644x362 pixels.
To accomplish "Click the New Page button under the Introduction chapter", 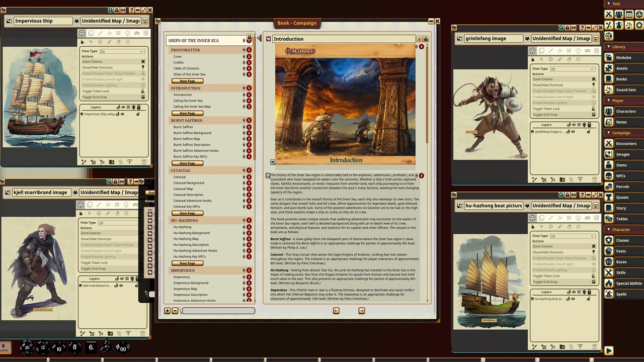I will (x=187, y=113).
